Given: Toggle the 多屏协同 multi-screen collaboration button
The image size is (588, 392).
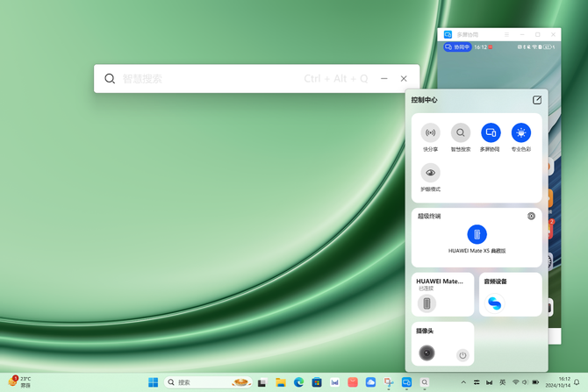Looking at the screenshot, I should [x=491, y=132].
